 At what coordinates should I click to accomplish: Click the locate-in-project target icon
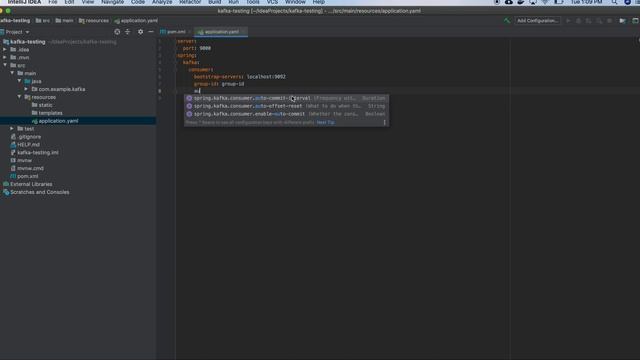[x=117, y=31]
